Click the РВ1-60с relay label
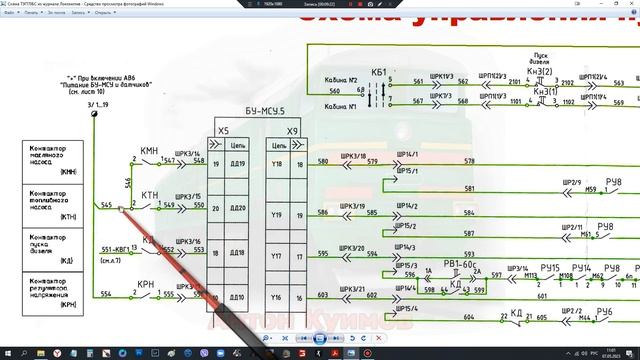 click(x=460, y=264)
